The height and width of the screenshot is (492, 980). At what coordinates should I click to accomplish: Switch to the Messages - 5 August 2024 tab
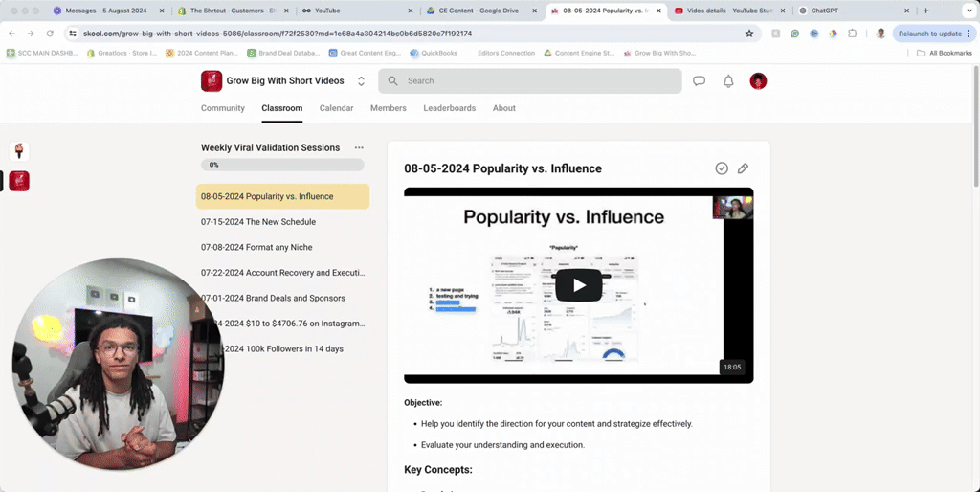[106, 11]
